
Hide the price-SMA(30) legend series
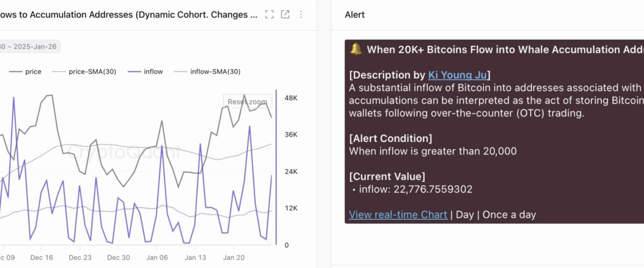point(85,71)
